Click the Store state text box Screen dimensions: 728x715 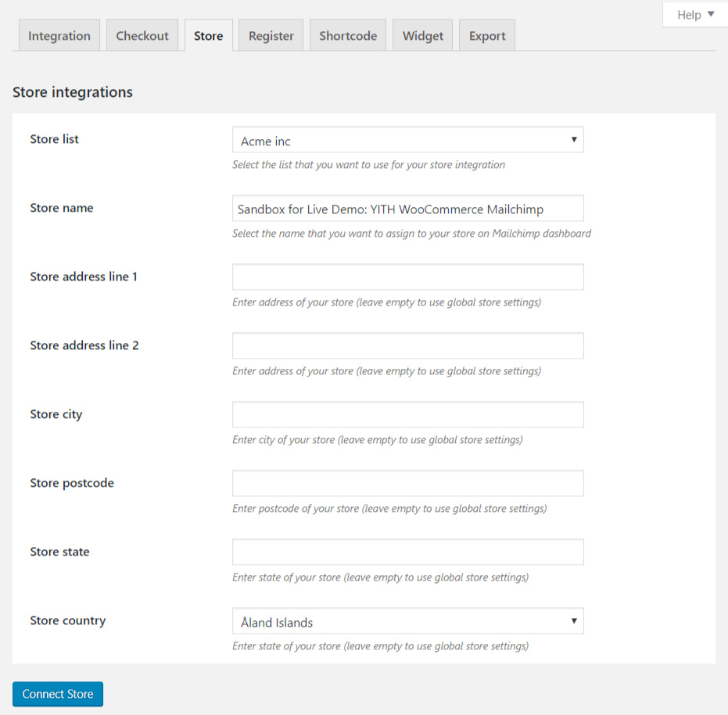click(407, 552)
